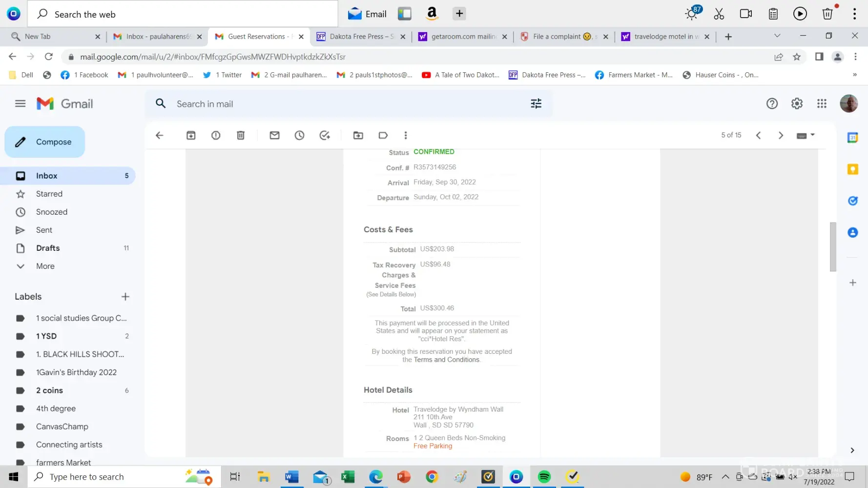This screenshot has width=868, height=488.
Task: Expand the More item in the sidebar
Action: point(45,266)
